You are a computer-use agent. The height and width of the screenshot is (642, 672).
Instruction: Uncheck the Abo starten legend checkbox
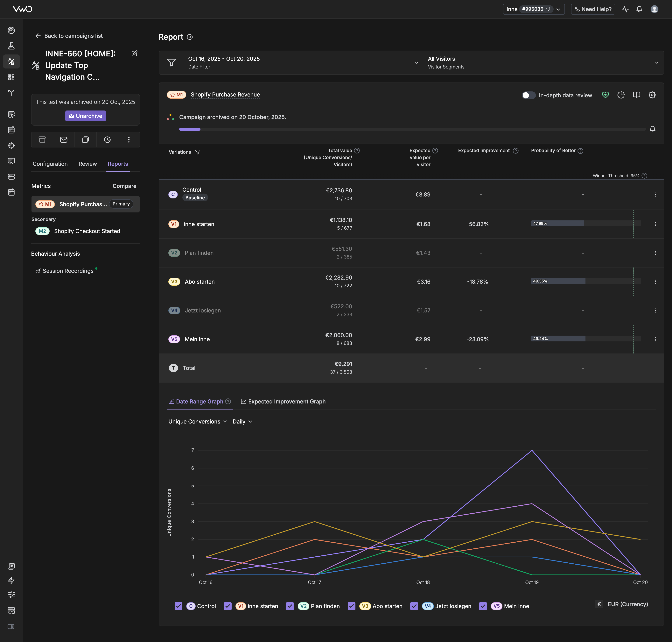tap(352, 606)
